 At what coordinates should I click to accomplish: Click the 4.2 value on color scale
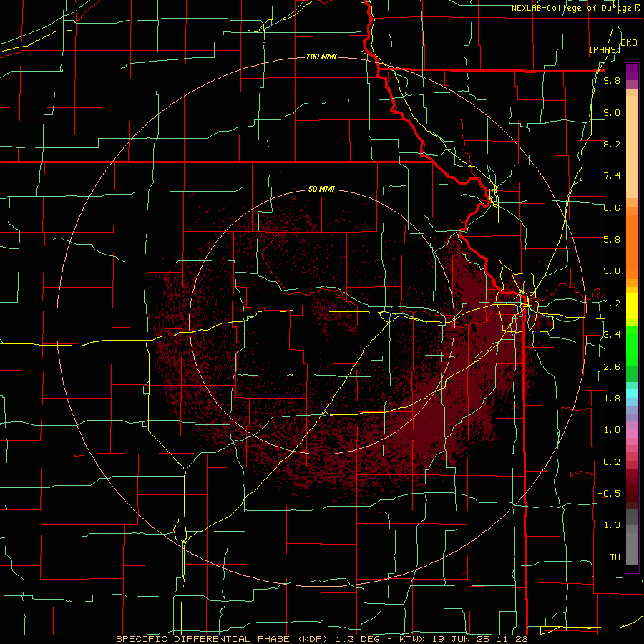612,303
